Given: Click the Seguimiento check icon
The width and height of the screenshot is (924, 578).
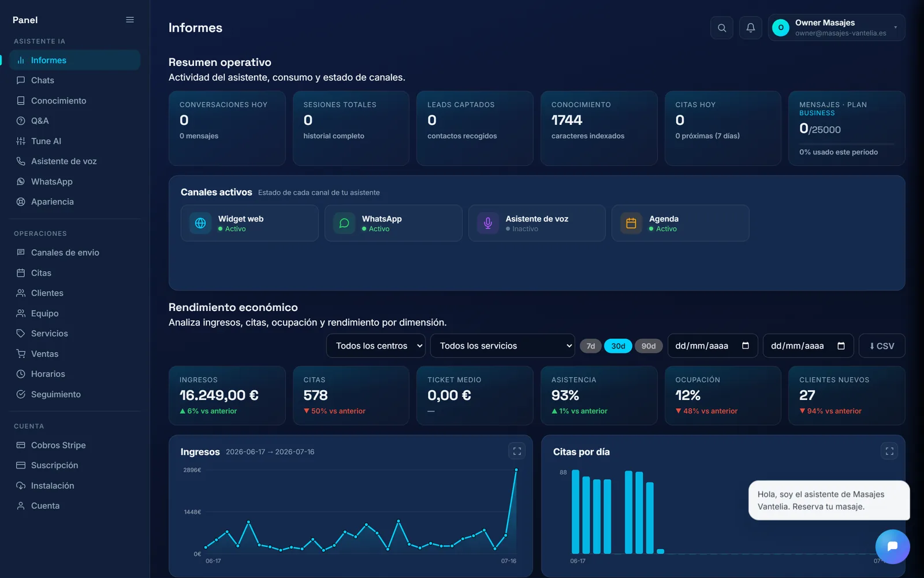Looking at the screenshot, I should [21, 394].
